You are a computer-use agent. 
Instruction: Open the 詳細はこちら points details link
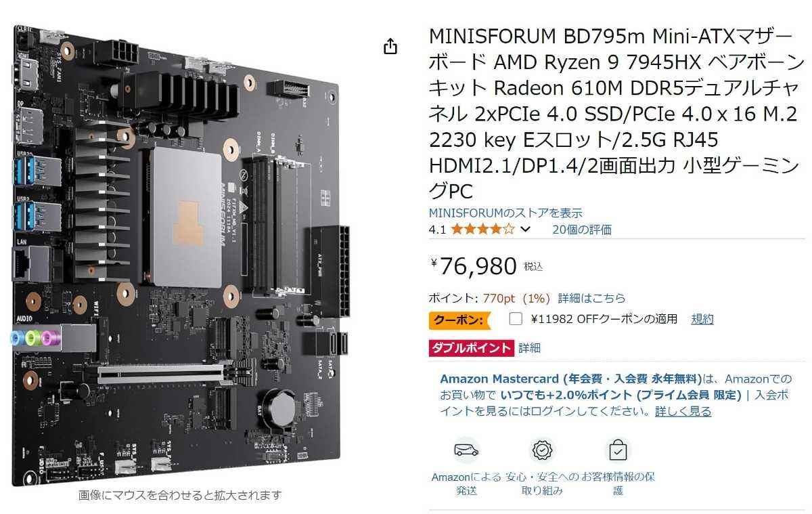591,298
